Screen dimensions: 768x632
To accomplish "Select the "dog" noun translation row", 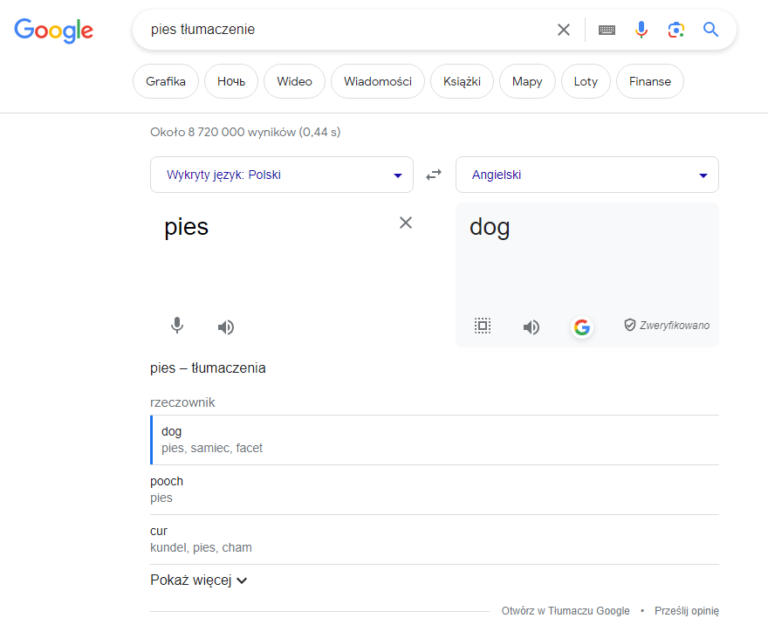I will click(434, 440).
